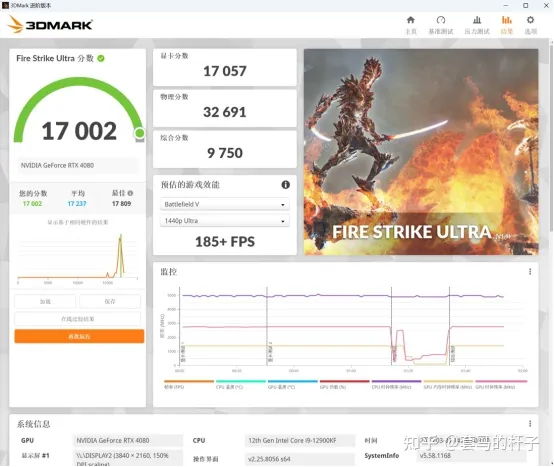Toggle the CPU temperature legend item
Viewport: 554px width, 467px height.
click(241, 384)
